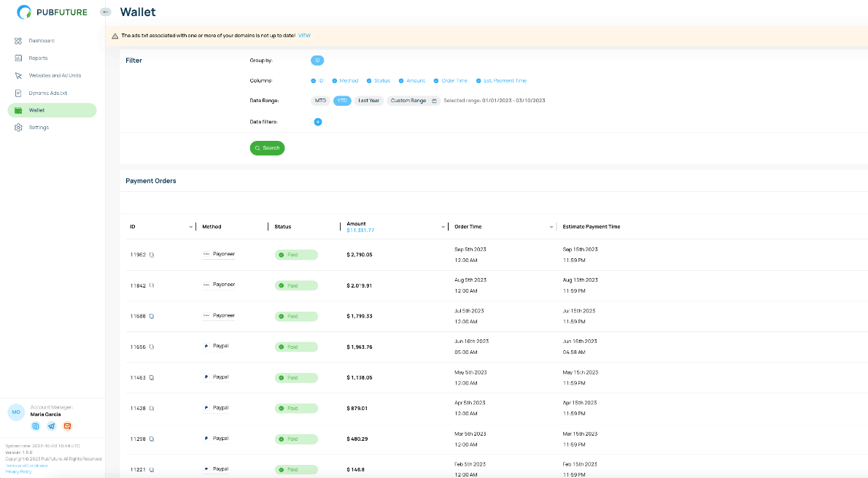Click amount $1,799.33

tap(360, 316)
